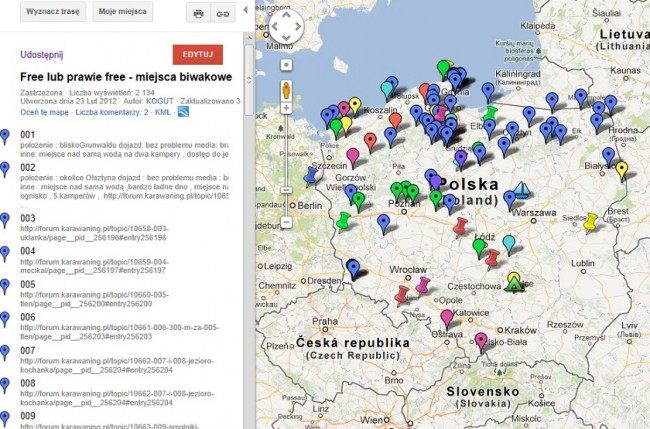This screenshot has height=429, width=650.
Task: Select place 007 marker icon in list
Action: pos(5,353)
